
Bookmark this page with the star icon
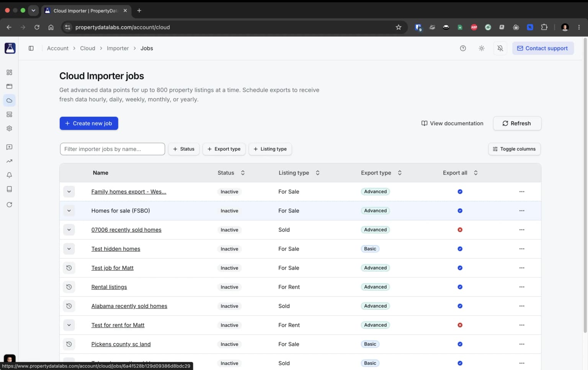click(399, 27)
